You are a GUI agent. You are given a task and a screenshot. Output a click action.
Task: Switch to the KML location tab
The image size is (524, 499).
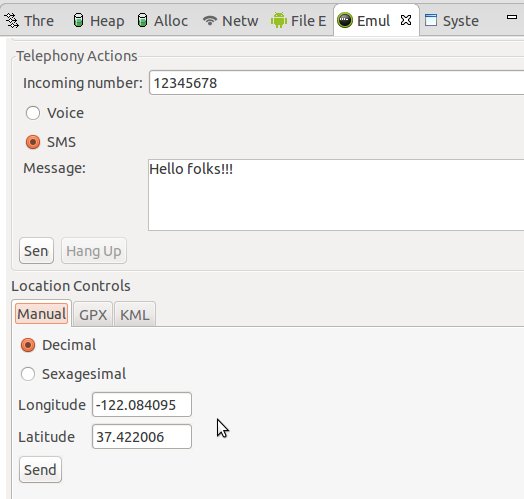(x=135, y=315)
